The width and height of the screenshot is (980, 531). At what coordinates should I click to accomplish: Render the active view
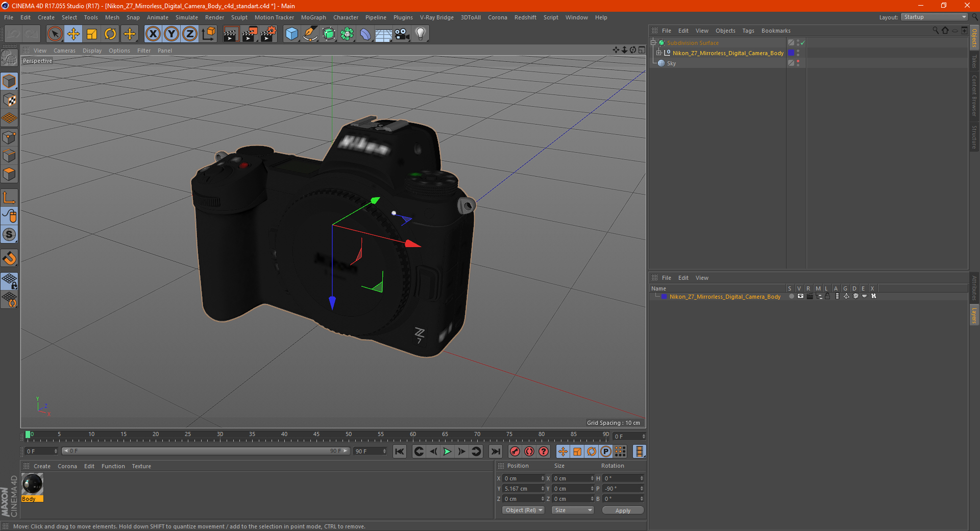point(231,34)
